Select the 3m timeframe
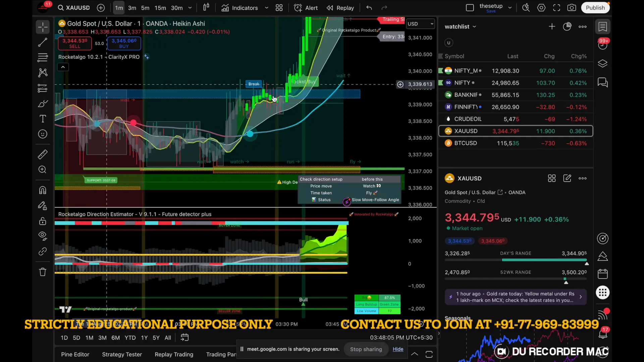This screenshot has height=362, width=644. [x=132, y=8]
